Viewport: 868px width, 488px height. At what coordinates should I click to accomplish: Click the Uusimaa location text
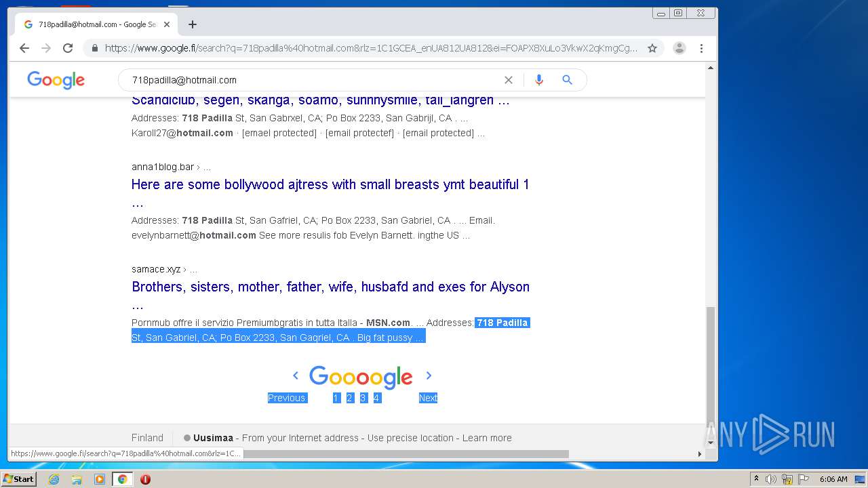click(x=213, y=438)
